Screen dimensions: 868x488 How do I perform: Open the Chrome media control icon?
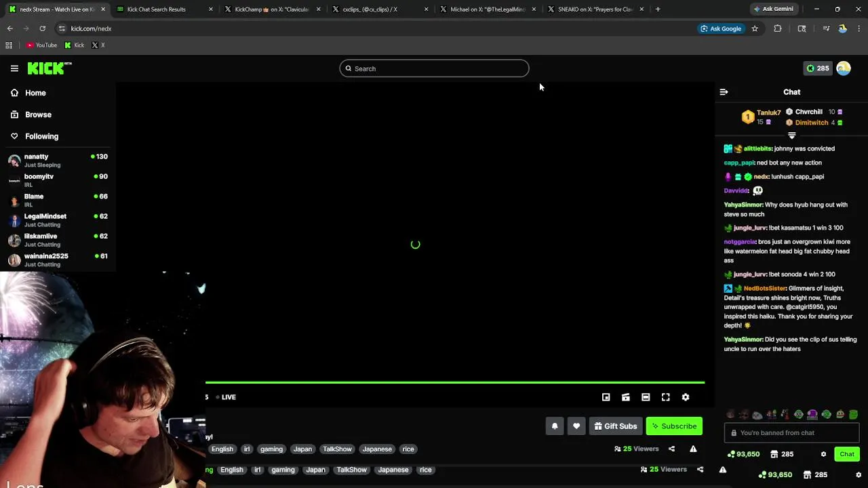pos(826,28)
